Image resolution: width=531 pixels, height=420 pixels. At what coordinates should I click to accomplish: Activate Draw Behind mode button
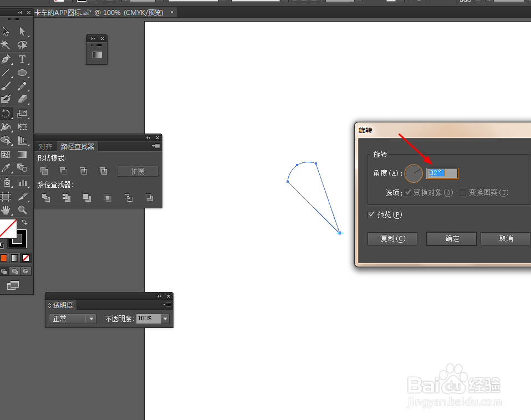(15, 272)
